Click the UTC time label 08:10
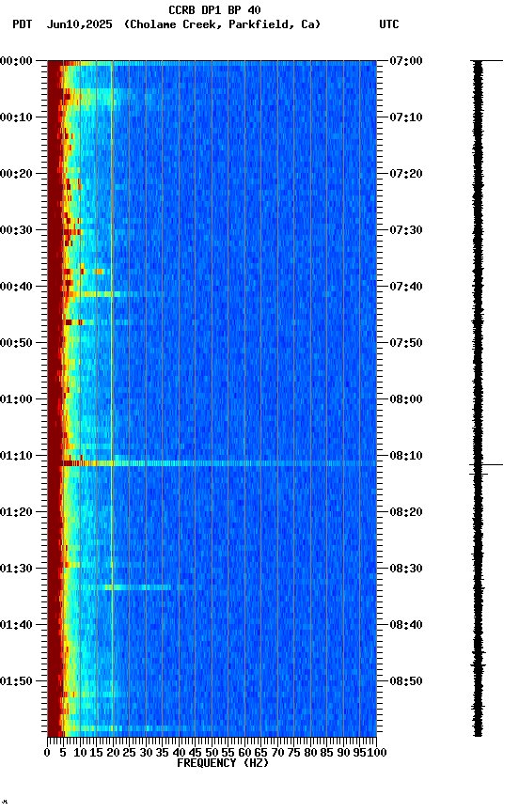 [x=406, y=456]
